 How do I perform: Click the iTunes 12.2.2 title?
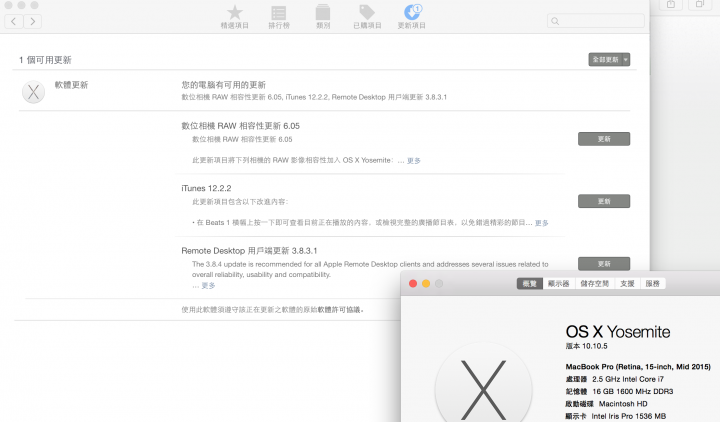click(206, 188)
